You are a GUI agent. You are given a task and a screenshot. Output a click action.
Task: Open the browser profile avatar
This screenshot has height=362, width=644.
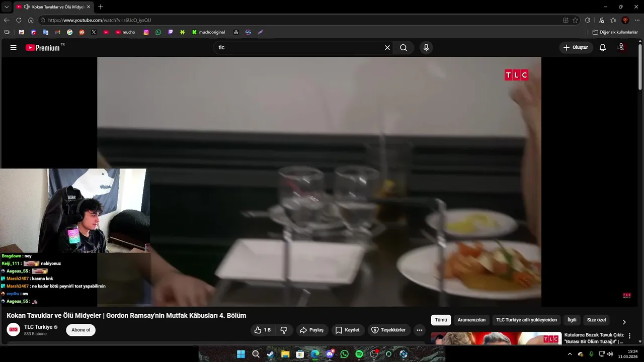pos(625,20)
